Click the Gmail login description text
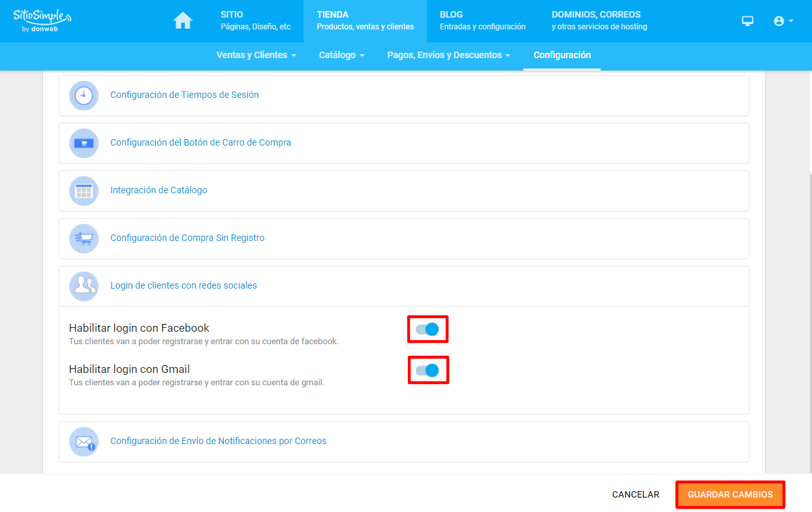Image resolution: width=812 pixels, height=512 pixels. [196, 383]
